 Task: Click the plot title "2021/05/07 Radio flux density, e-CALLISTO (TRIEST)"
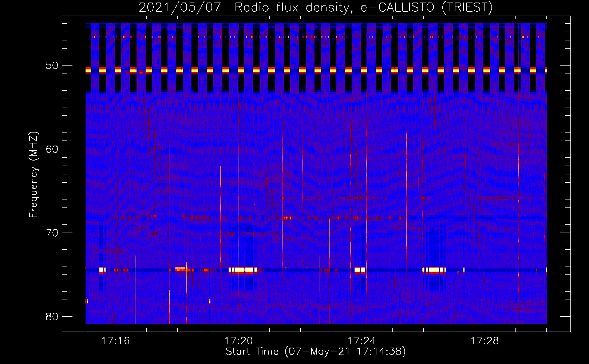click(x=316, y=7)
